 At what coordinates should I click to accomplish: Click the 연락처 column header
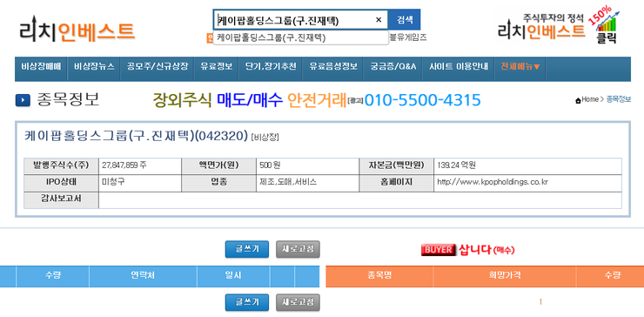143,276
